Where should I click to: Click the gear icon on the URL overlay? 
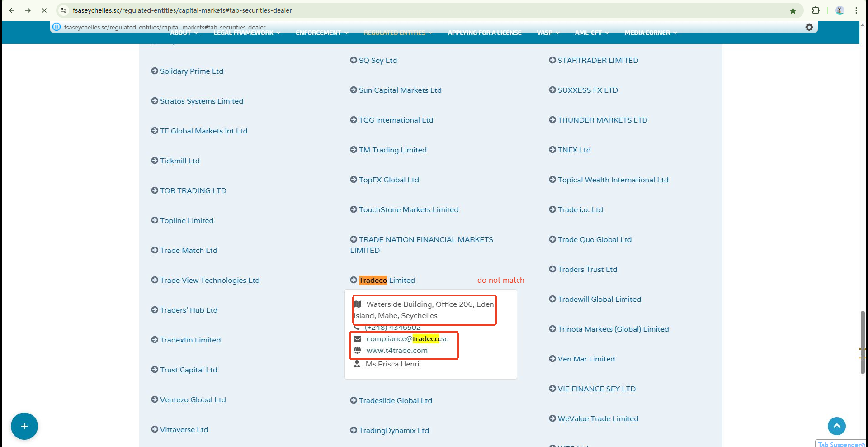pyautogui.click(x=809, y=27)
